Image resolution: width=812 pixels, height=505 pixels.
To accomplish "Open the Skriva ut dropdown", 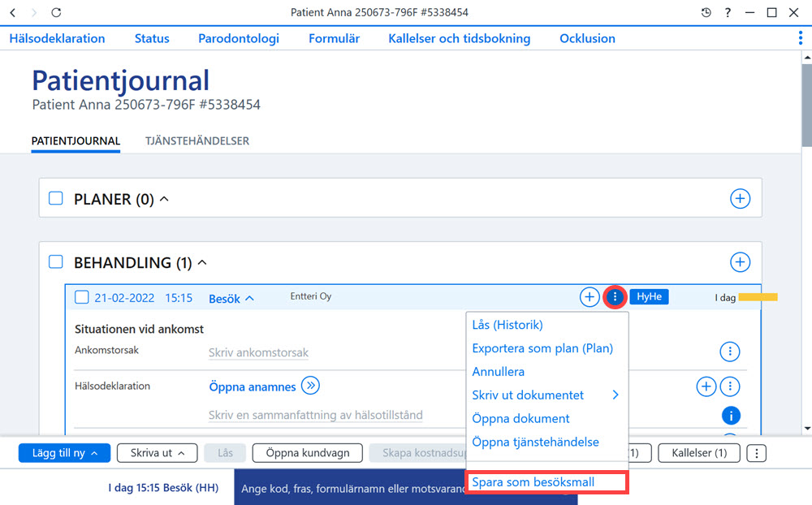I will click(157, 453).
